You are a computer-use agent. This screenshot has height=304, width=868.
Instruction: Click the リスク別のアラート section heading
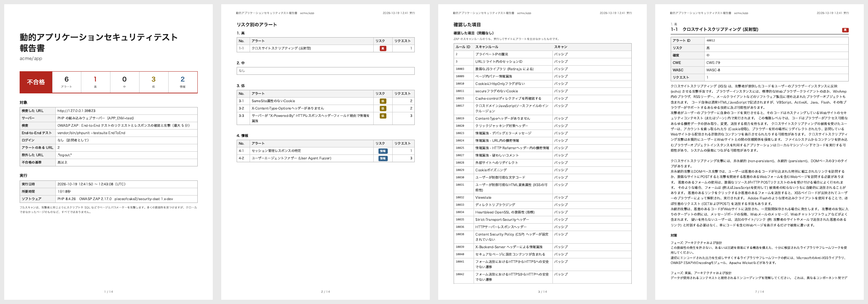(x=257, y=25)
